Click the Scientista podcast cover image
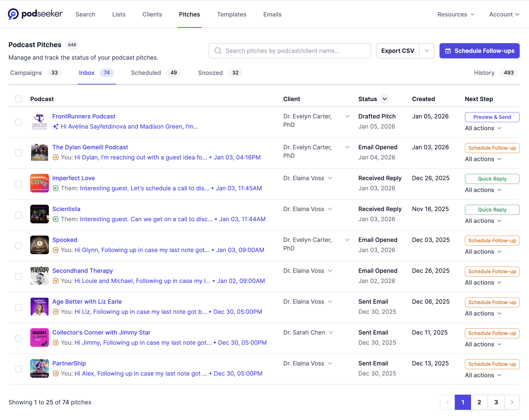Screen dimensions: 529x420 pyautogui.click(x=40, y=214)
